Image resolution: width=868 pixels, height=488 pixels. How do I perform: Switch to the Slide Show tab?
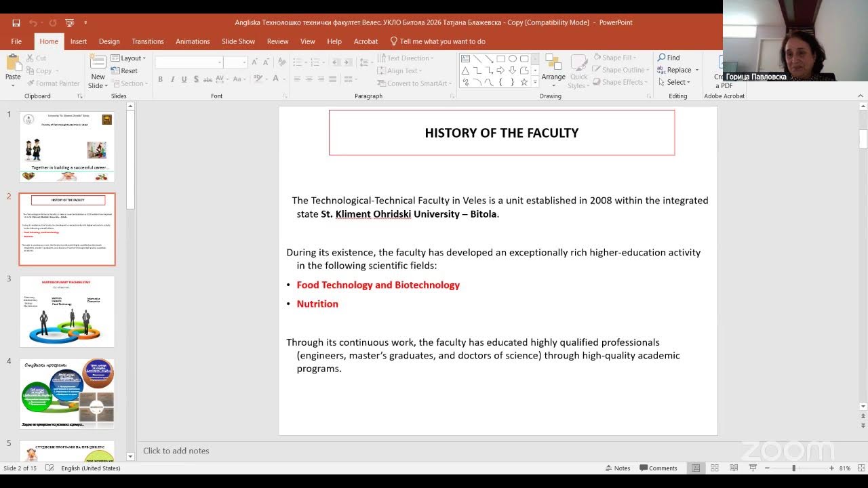point(239,41)
